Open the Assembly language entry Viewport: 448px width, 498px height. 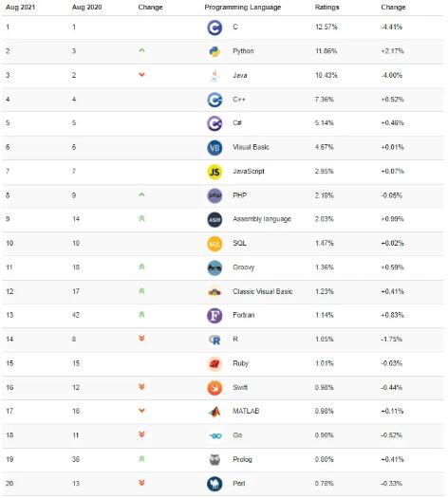[262, 219]
